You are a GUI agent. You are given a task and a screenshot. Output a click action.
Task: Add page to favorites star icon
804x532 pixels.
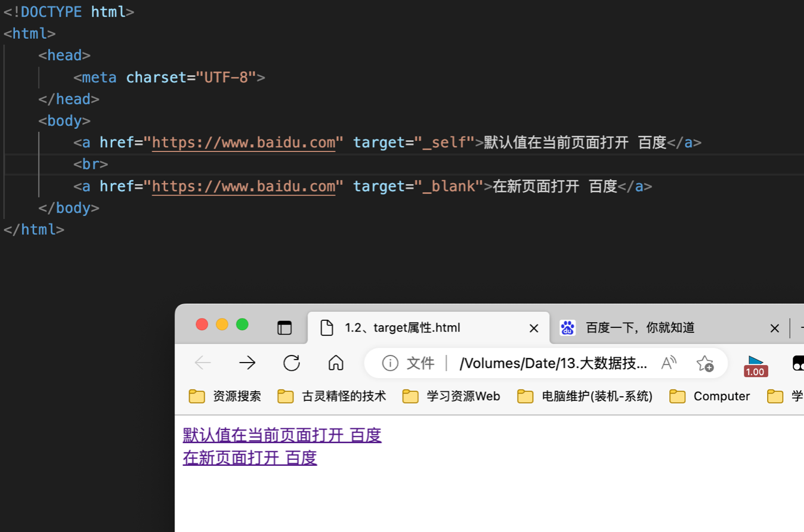click(x=704, y=363)
